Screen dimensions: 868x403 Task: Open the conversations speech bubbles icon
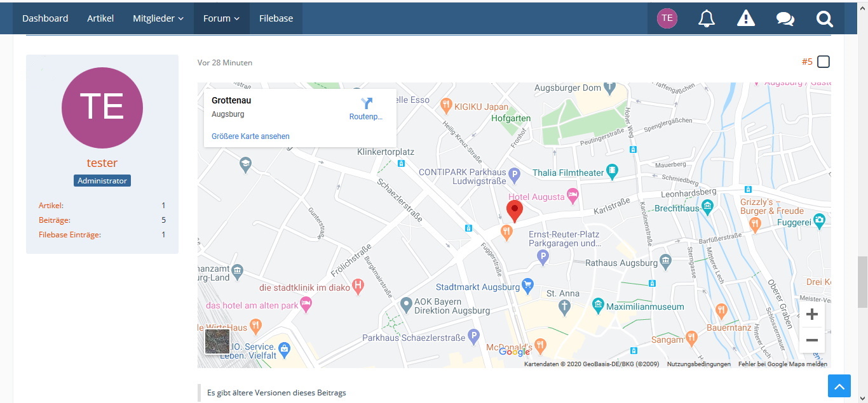(785, 18)
